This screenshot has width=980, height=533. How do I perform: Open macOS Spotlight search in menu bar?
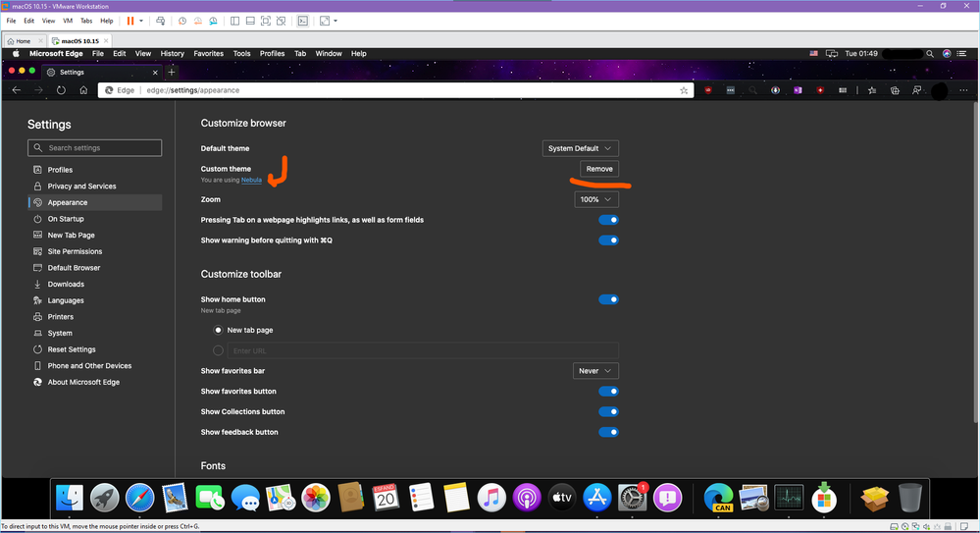(930, 54)
